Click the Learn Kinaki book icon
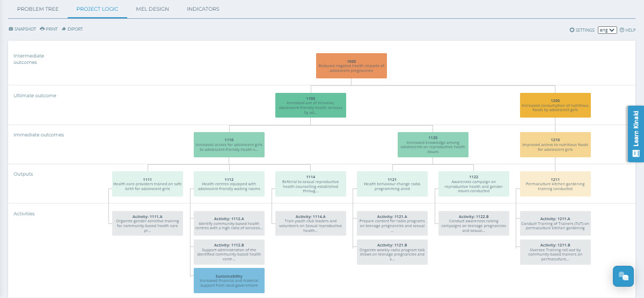The image size is (644, 298). [636, 153]
